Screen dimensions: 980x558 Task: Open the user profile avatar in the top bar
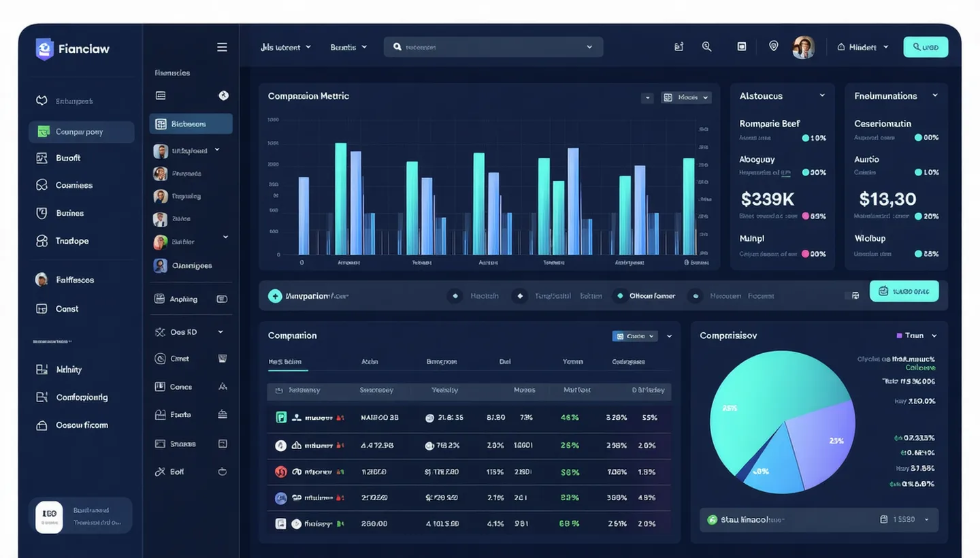pyautogui.click(x=804, y=47)
